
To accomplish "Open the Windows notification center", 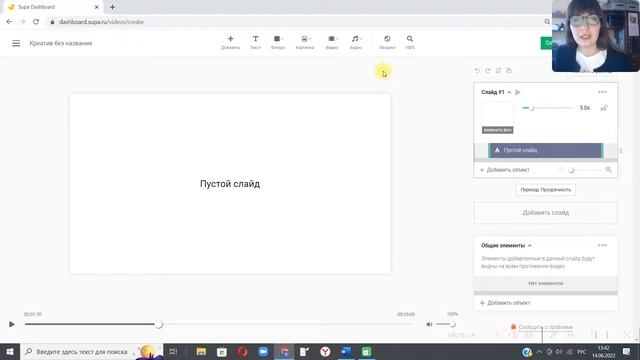I will point(627,351).
